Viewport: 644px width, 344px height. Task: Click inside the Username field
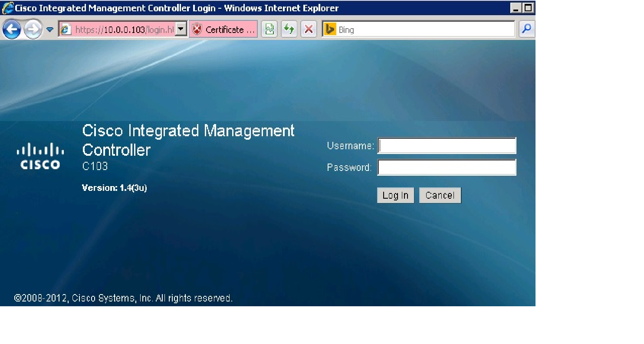[x=447, y=146]
